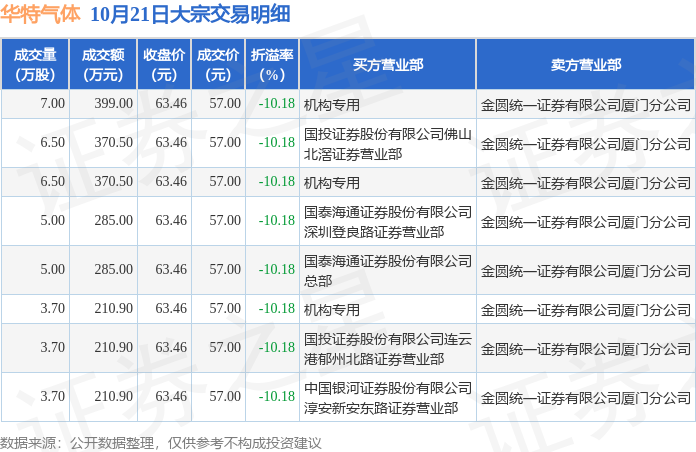Click buyer 中国银河证券股份有限公司淳安新安东路证券营业部
Viewport: 696px width, 452px height.
(x=388, y=397)
